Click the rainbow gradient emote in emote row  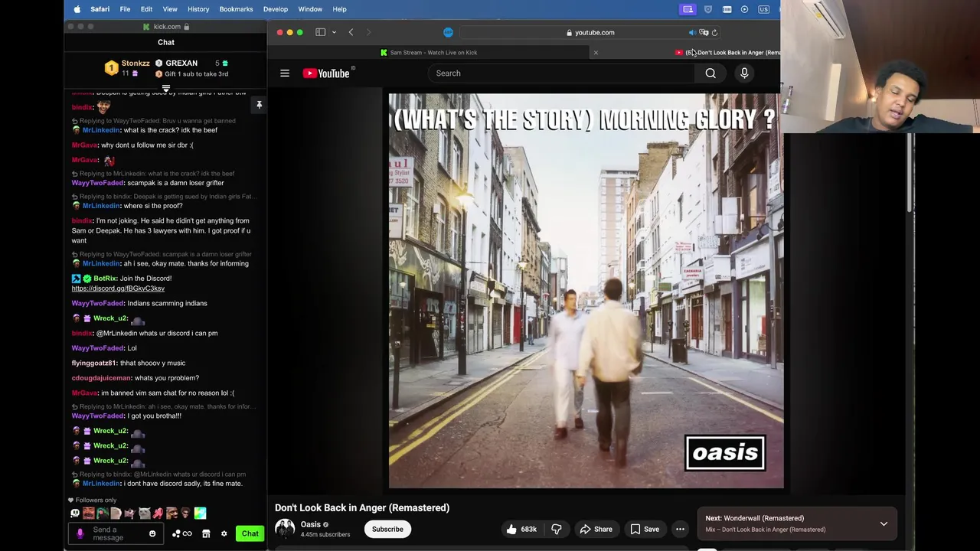pyautogui.click(x=200, y=514)
